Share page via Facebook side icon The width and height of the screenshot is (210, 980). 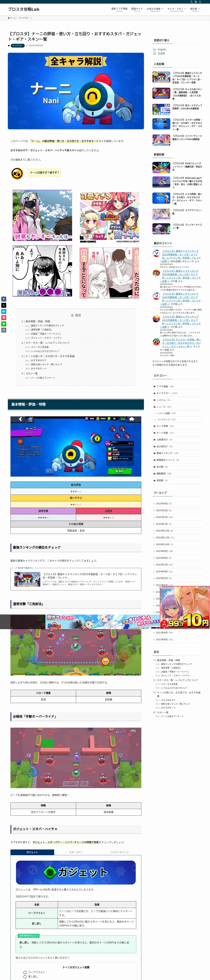pos(3,299)
